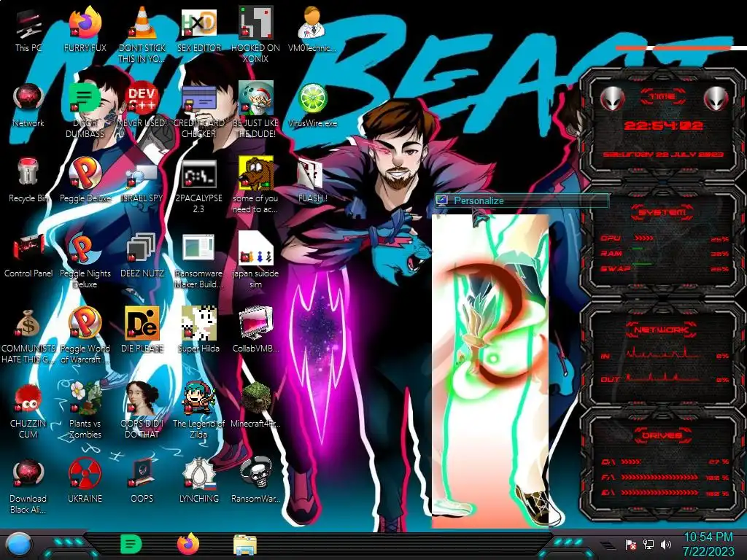Select the 'some of you need to ac...' dog icon
The width and height of the screenshot is (747, 560).
[256, 184]
